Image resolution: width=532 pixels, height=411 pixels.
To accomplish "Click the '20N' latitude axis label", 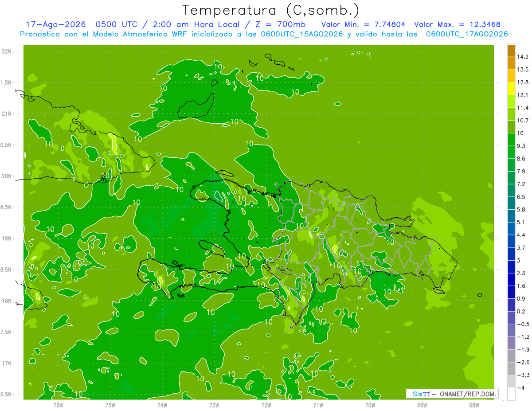I will [x=7, y=176].
